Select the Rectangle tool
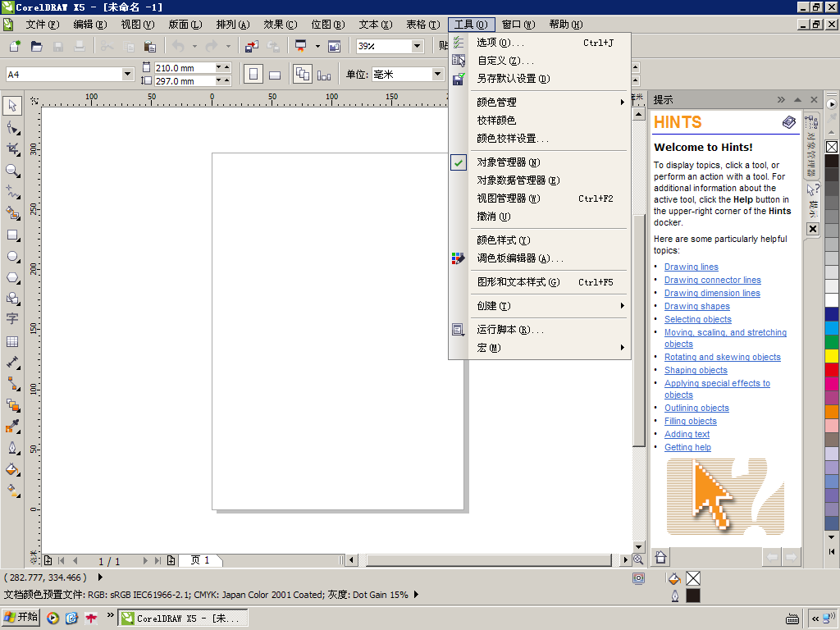 (x=12, y=235)
